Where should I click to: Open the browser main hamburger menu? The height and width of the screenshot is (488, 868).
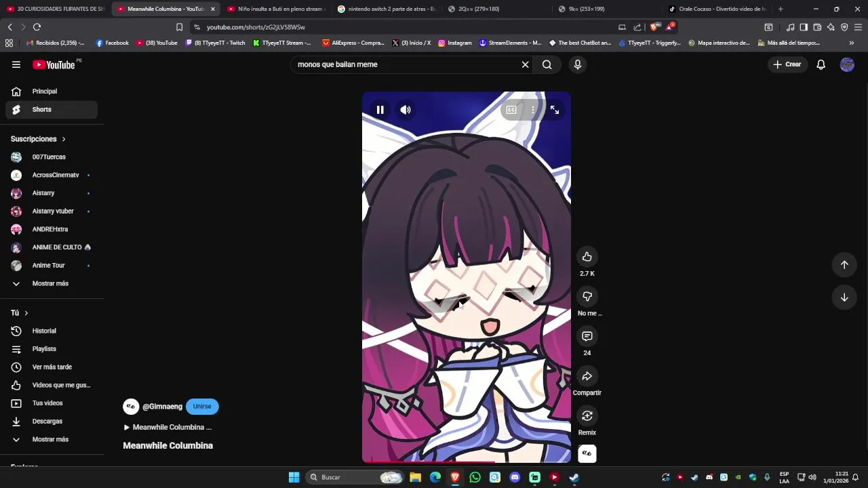point(858,27)
